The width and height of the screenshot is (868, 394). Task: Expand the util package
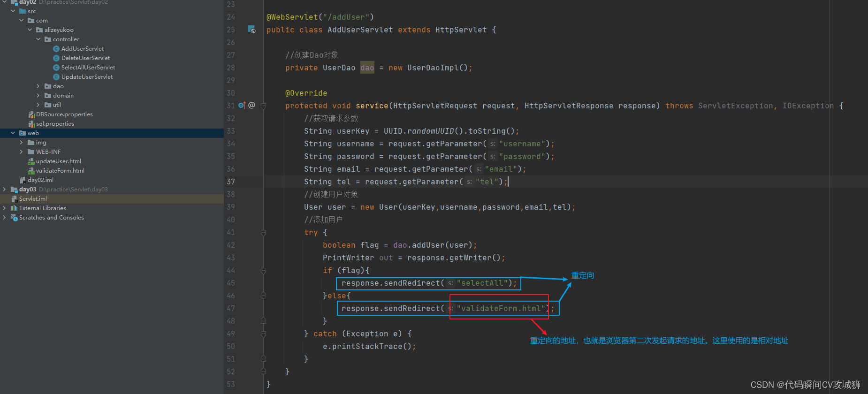pos(38,105)
